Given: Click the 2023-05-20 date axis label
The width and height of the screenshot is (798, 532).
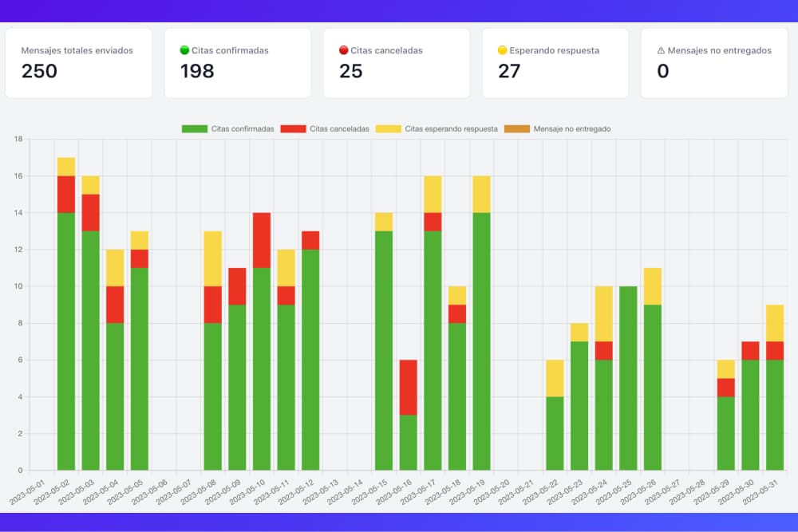Looking at the screenshot, I should [492, 492].
